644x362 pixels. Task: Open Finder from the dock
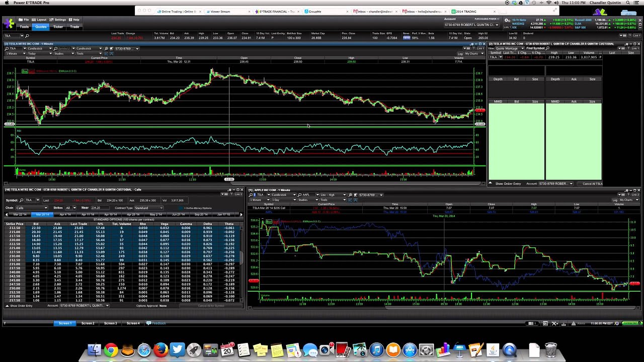coord(94,349)
